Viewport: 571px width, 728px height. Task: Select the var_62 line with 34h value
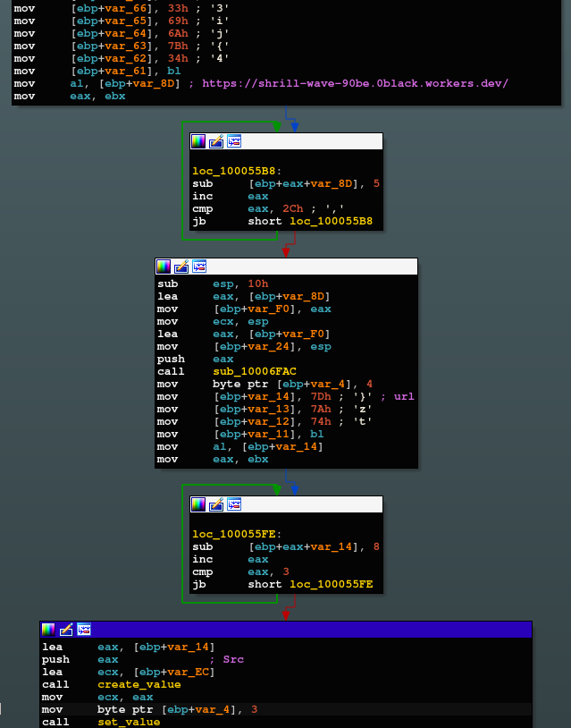122,58
